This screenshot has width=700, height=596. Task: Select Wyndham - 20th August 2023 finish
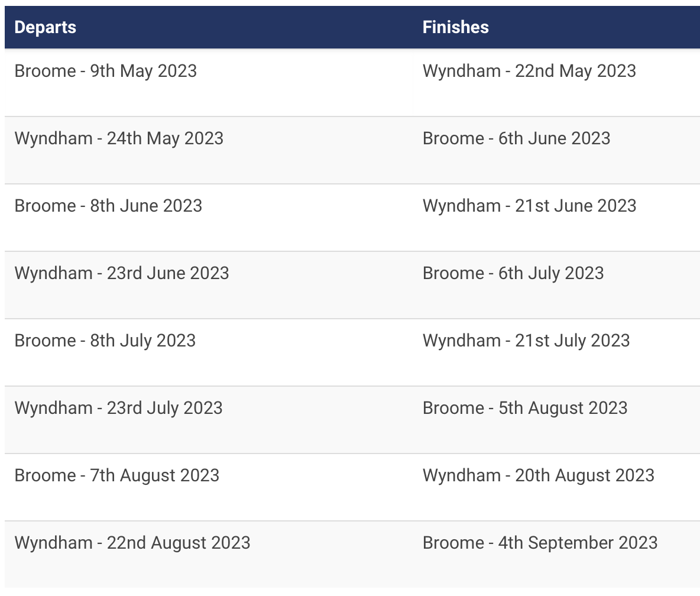539,475
